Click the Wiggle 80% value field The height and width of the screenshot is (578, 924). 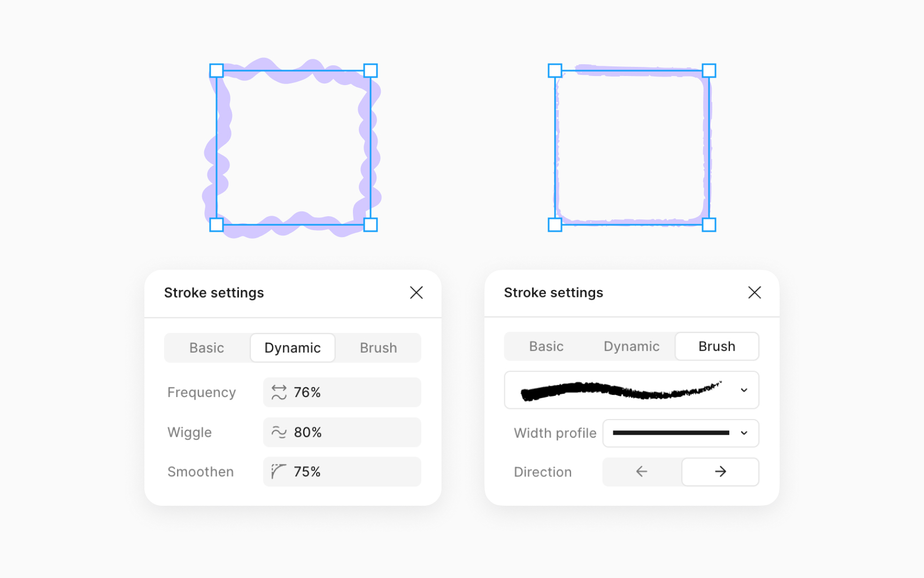coord(353,432)
